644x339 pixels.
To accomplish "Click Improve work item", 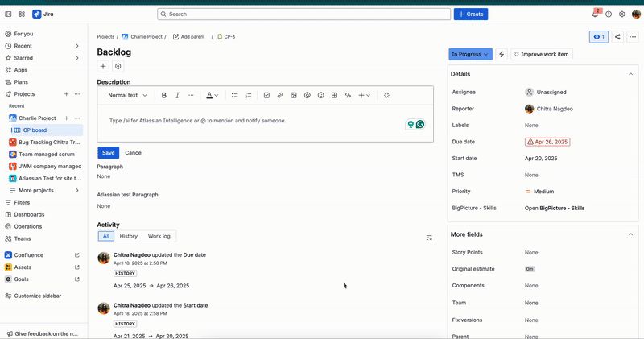I will coord(542,54).
